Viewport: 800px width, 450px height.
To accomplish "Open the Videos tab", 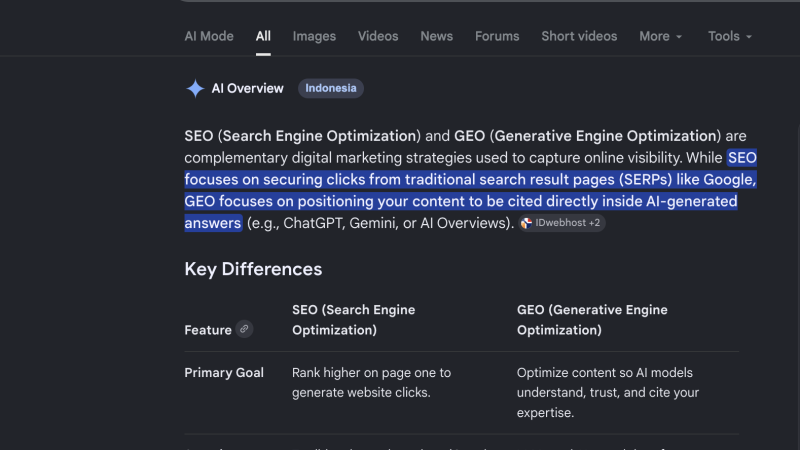I will (378, 36).
